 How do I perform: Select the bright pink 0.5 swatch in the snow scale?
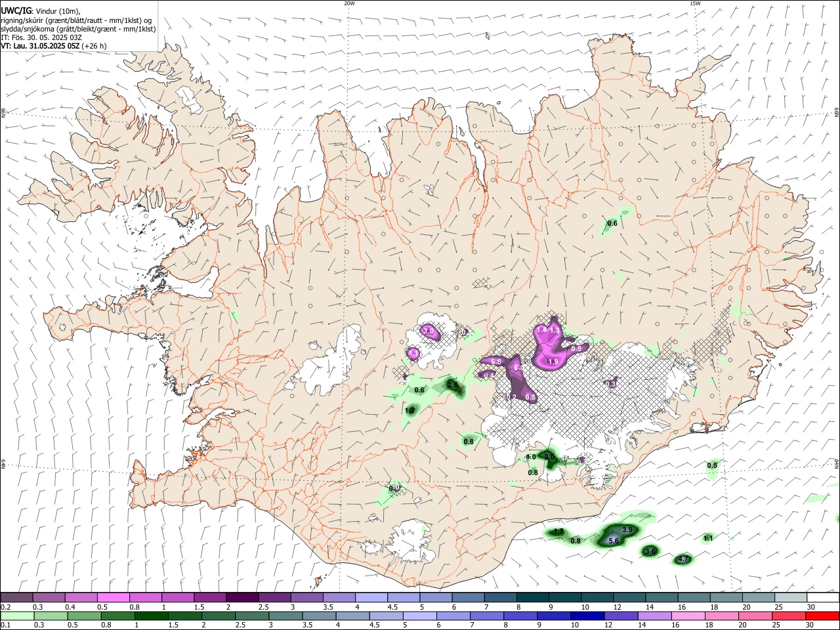[x=113, y=598]
